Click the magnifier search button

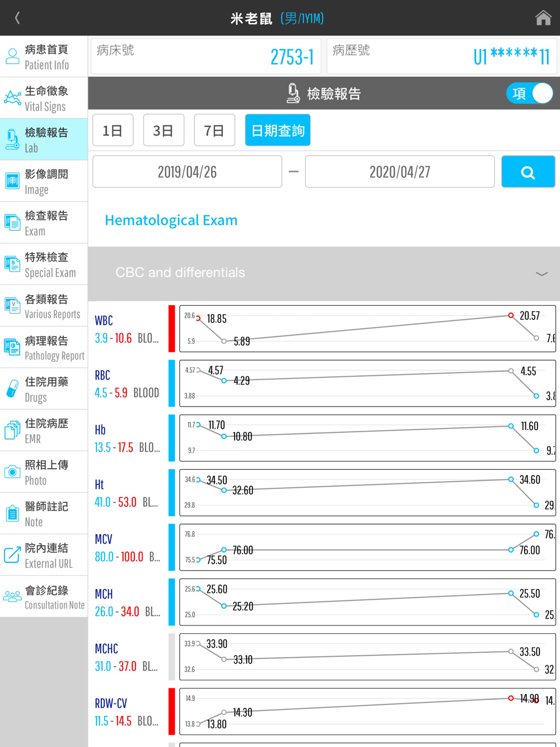[x=528, y=171]
